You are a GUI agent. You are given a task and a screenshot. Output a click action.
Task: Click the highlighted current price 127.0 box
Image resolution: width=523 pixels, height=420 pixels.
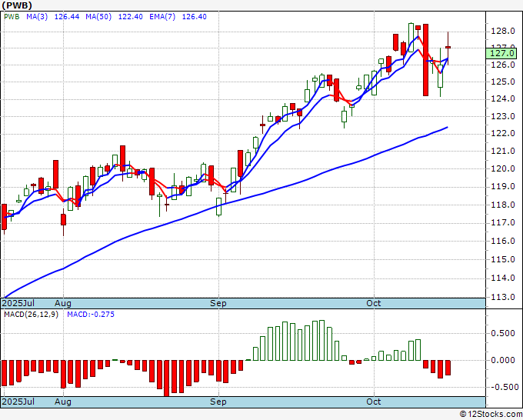tap(501, 53)
